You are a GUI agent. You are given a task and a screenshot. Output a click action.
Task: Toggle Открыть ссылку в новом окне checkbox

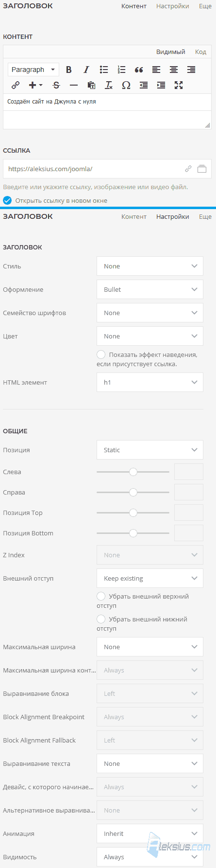pyautogui.click(x=7, y=200)
